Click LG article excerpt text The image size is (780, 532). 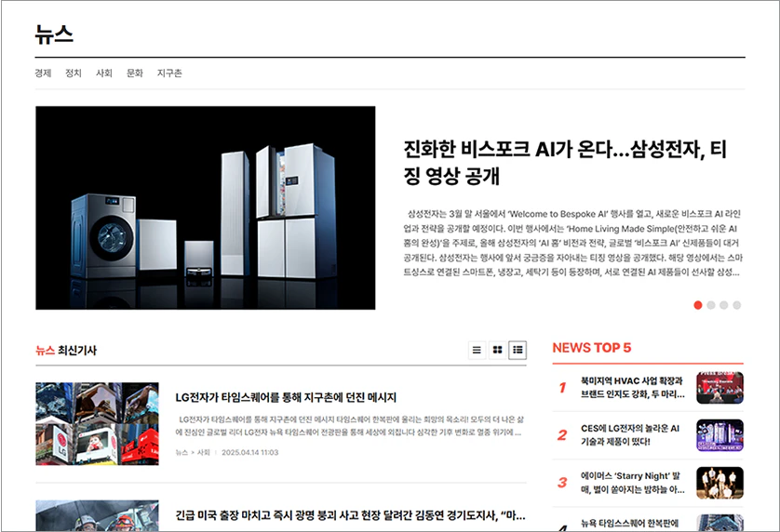(349, 426)
